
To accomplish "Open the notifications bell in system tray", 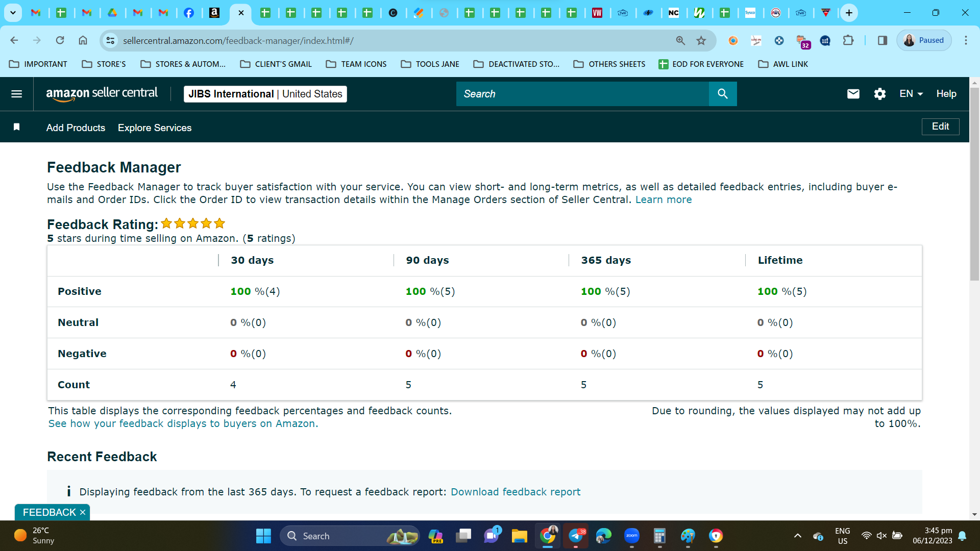I will [x=962, y=536].
